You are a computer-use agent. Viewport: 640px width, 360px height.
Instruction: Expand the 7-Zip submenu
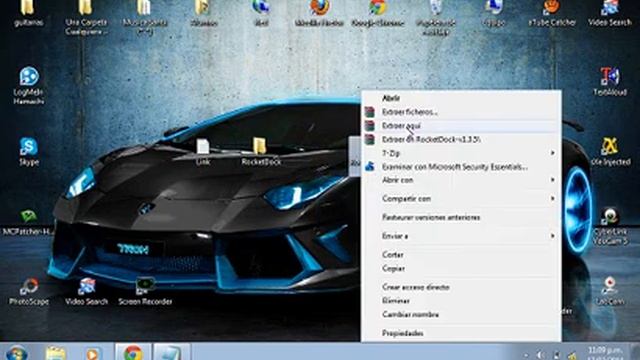(x=461, y=153)
